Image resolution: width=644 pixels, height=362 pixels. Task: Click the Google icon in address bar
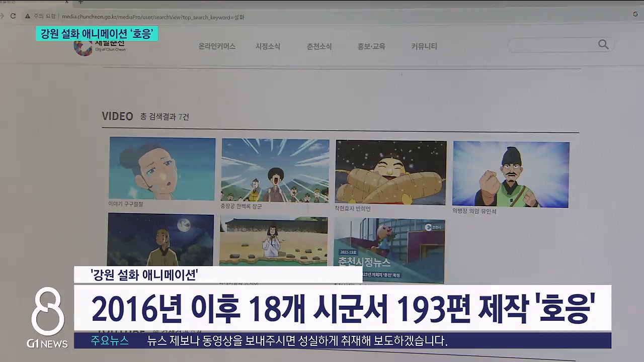coord(635,15)
